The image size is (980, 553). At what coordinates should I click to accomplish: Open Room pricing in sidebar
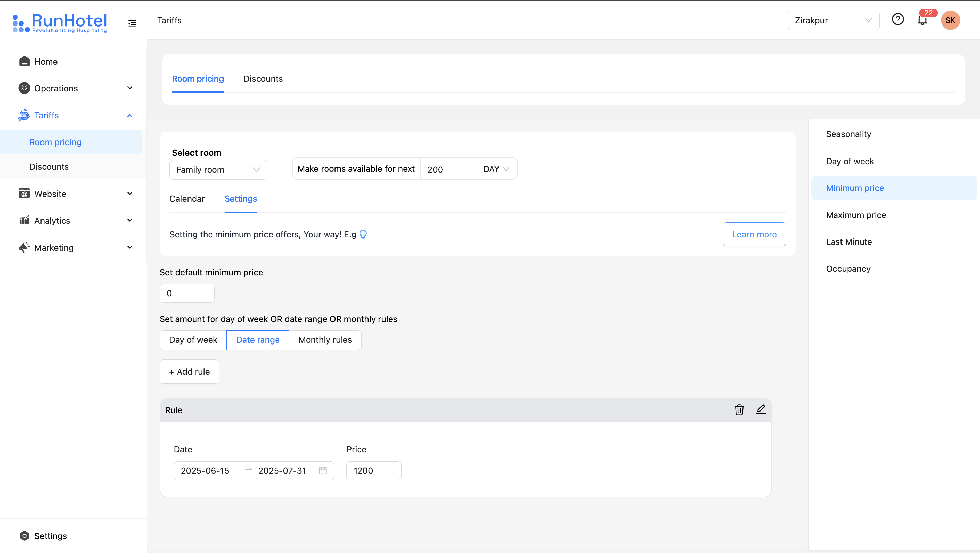click(71, 142)
